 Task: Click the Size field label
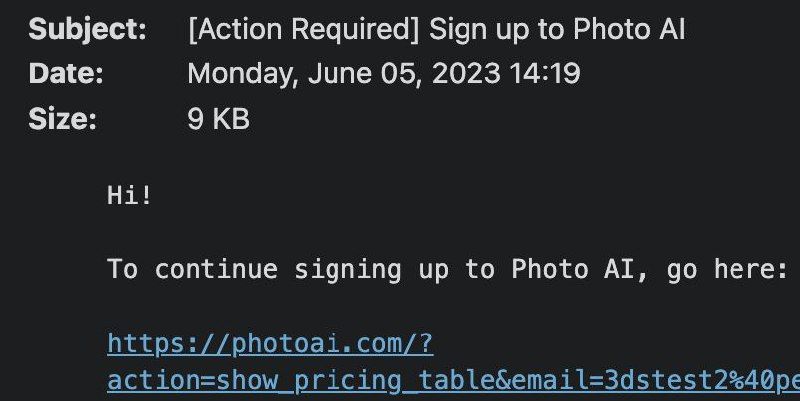click(63, 119)
